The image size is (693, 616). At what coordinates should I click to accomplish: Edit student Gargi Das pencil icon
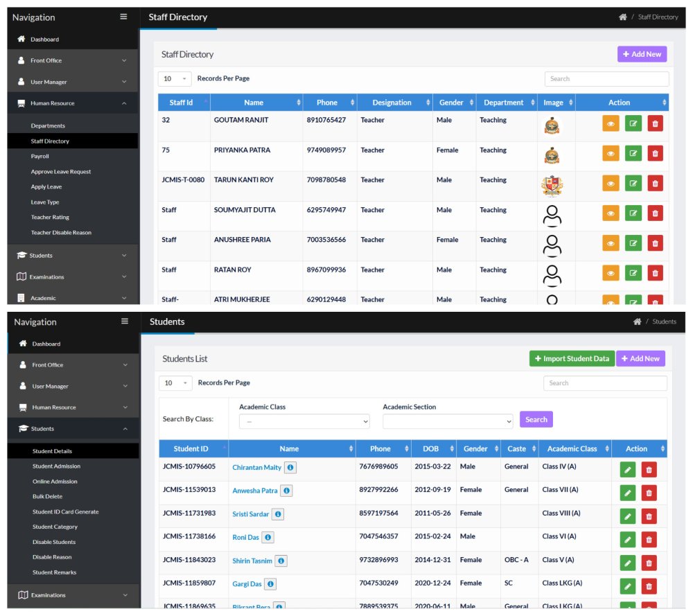pos(627,586)
